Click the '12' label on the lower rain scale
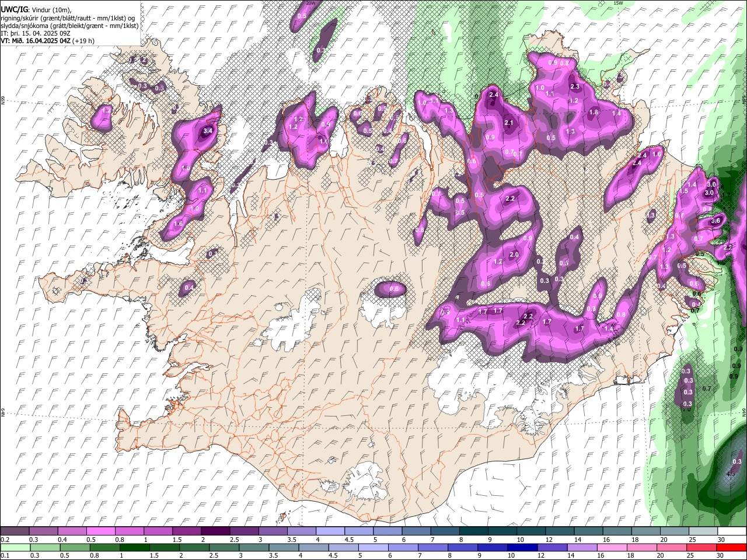 (x=541, y=556)
